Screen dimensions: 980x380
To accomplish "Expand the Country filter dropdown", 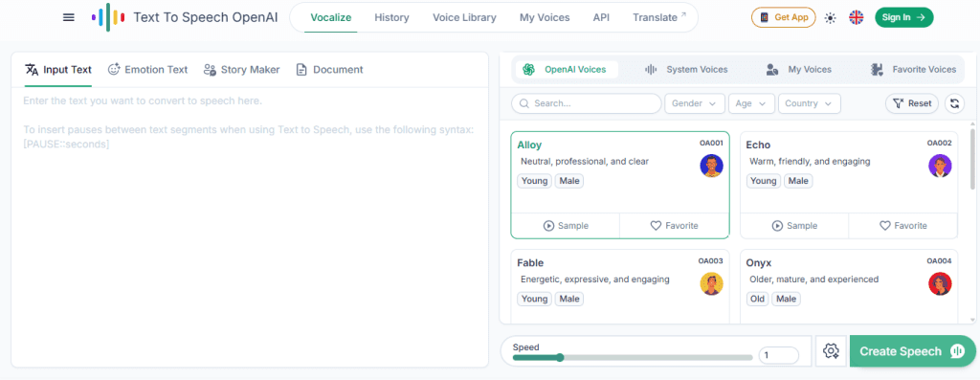I will 810,103.
